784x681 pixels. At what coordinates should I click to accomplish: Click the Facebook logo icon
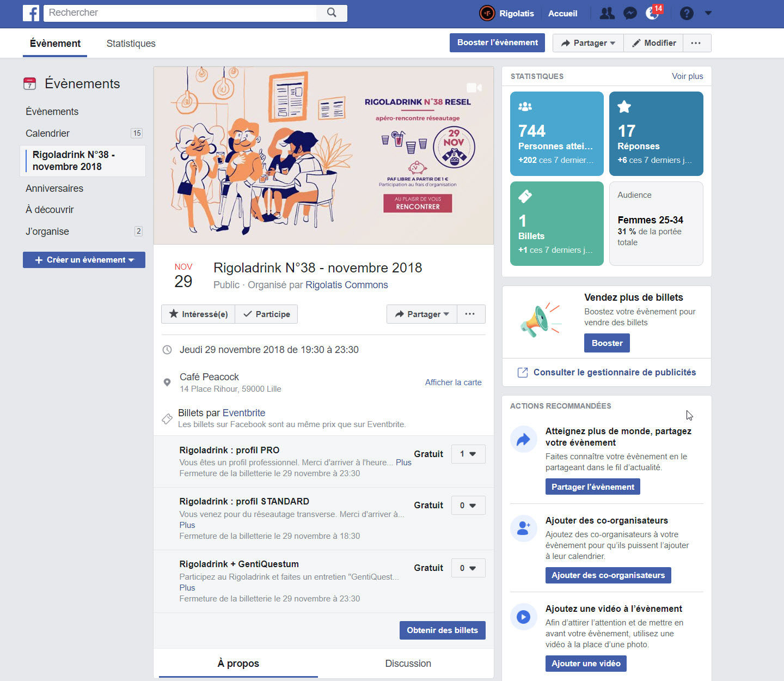click(x=31, y=13)
